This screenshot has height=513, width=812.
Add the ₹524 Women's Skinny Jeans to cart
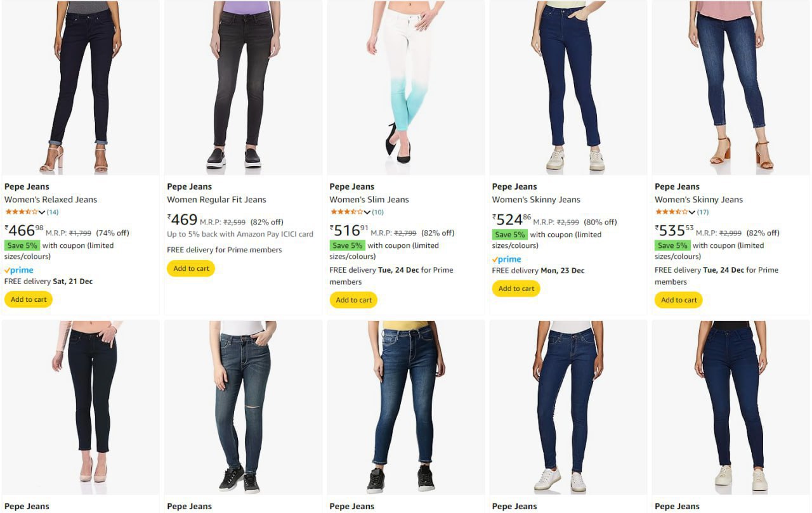tap(516, 289)
